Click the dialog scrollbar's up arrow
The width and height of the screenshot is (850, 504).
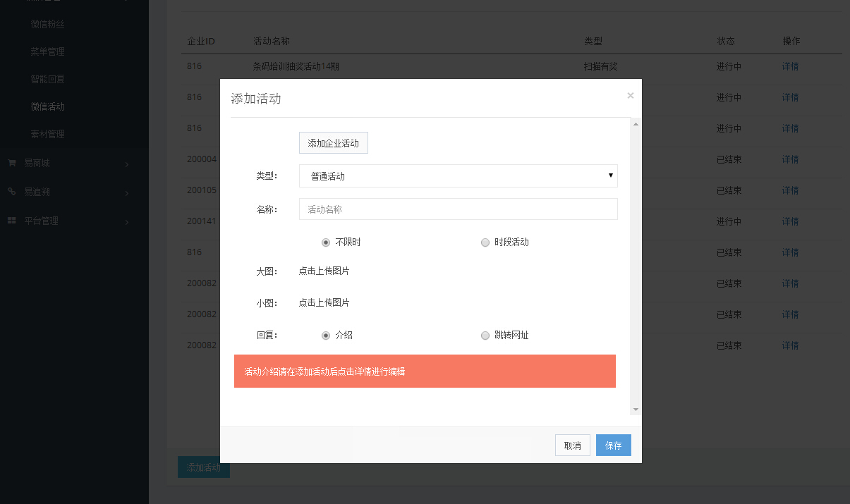636,125
